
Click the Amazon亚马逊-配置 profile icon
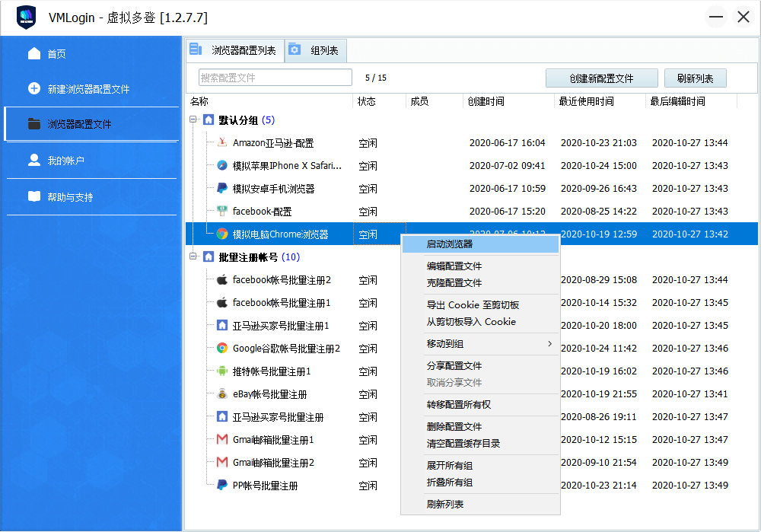222,143
